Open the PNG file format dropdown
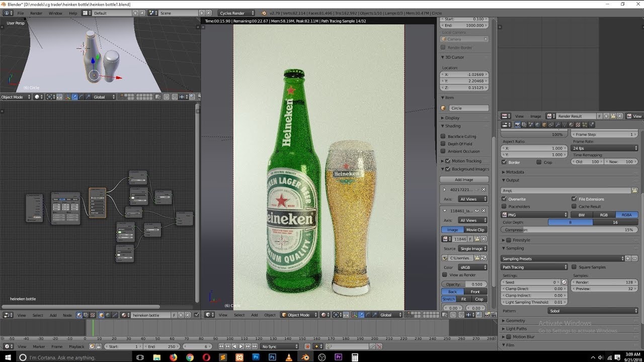Image resolution: width=644 pixels, height=362 pixels. coord(534,215)
